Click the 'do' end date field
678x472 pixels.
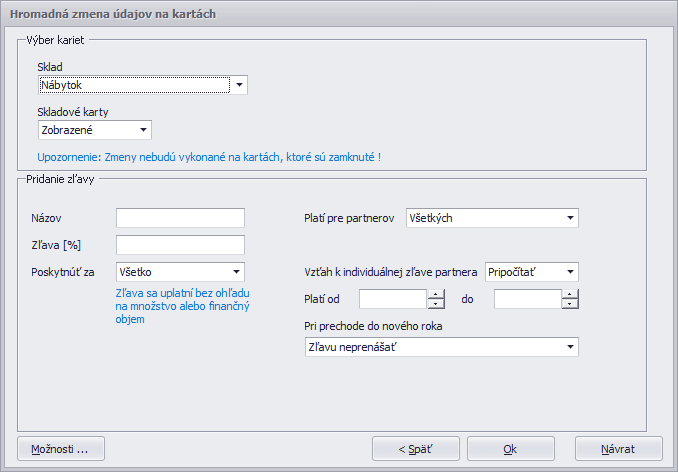tap(528, 299)
